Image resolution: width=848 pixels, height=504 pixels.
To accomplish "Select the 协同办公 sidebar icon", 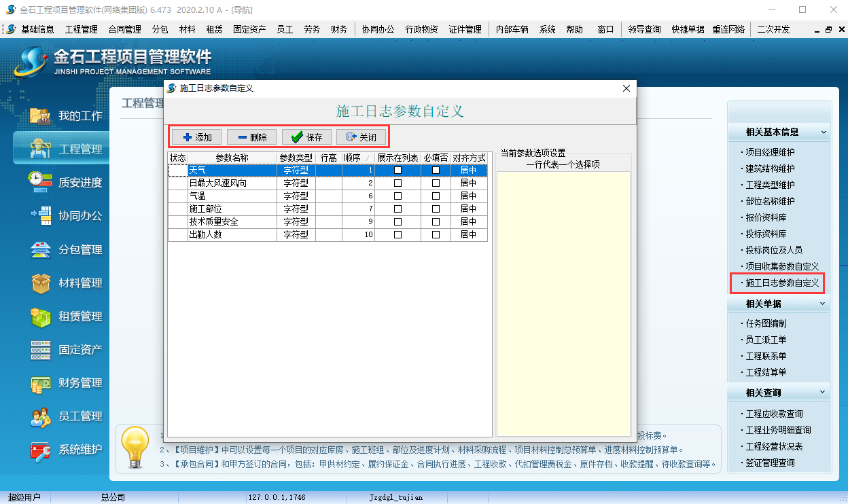I will click(41, 216).
